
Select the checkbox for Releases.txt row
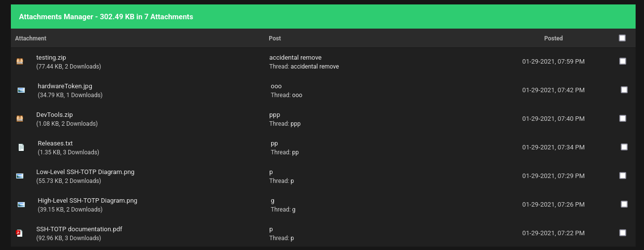624,147
